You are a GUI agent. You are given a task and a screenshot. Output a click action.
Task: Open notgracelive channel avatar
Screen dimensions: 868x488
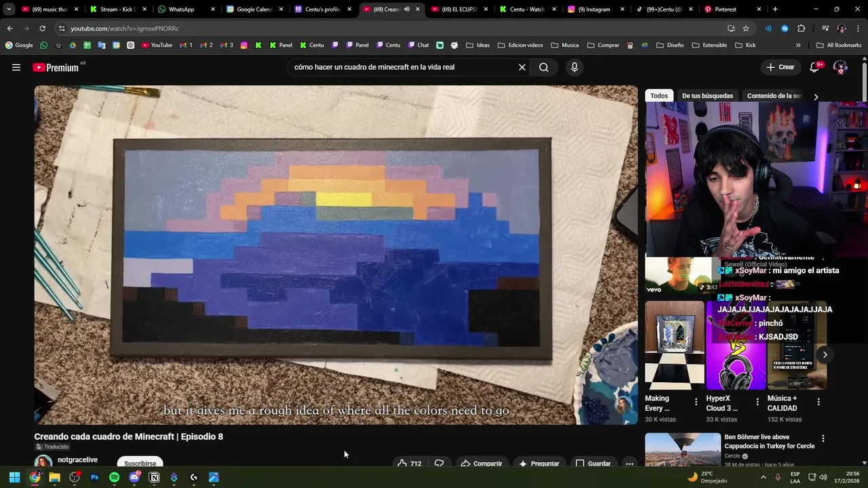pyautogui.click(x=43, y=462)
